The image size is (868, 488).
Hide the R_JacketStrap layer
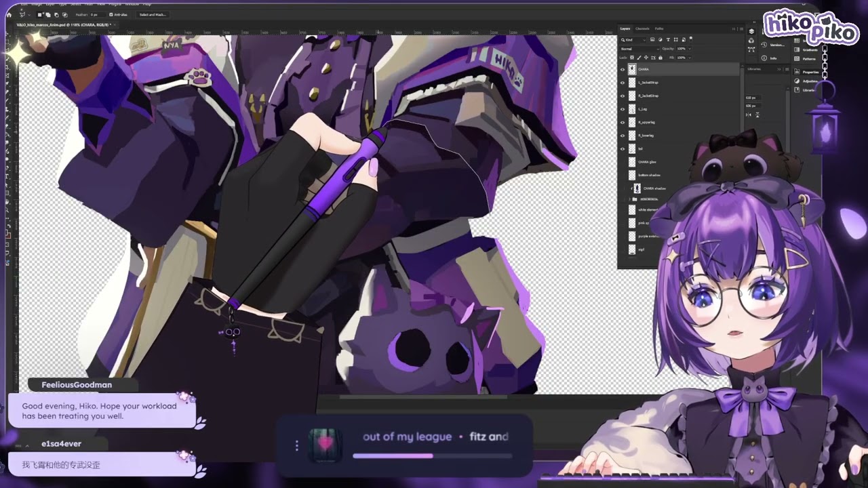pos(623,96)
